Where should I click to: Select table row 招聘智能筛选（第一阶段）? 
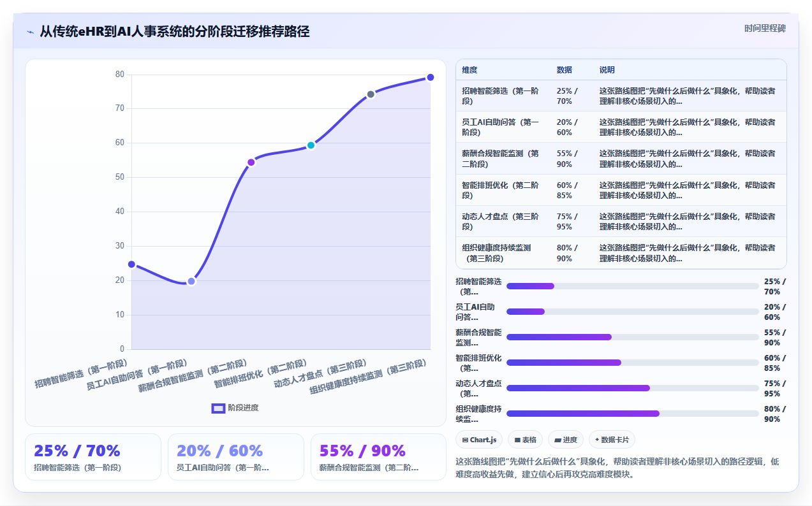point(621,96)
